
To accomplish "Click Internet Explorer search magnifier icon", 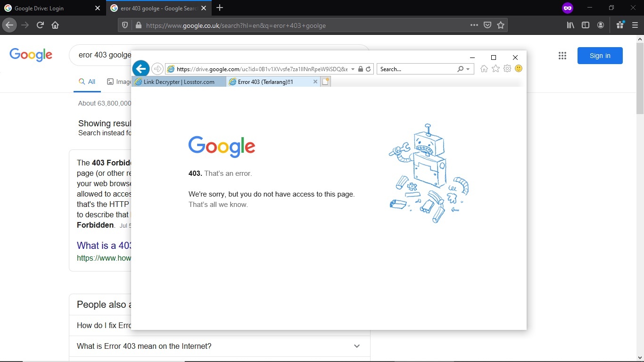I will (461, 69).
